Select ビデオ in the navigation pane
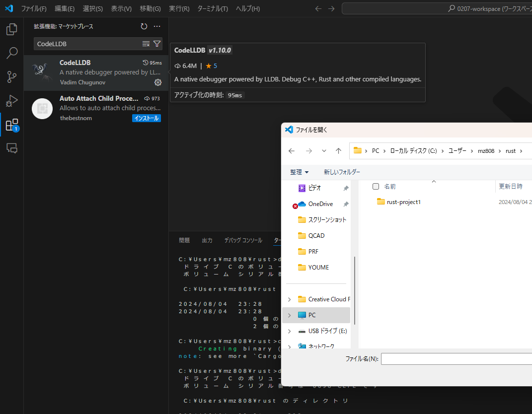532x414 pixels. pos(314,188)
